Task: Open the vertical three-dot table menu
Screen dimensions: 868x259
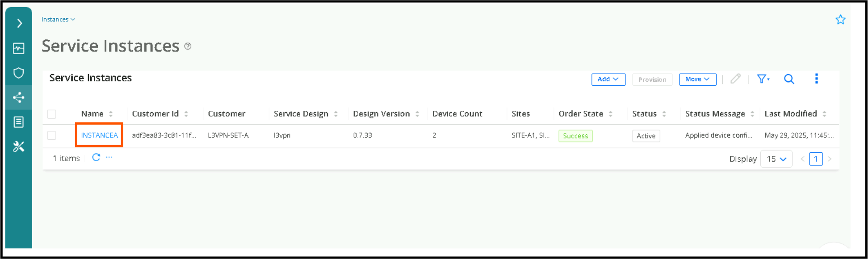Action: (x=816, y=79)
